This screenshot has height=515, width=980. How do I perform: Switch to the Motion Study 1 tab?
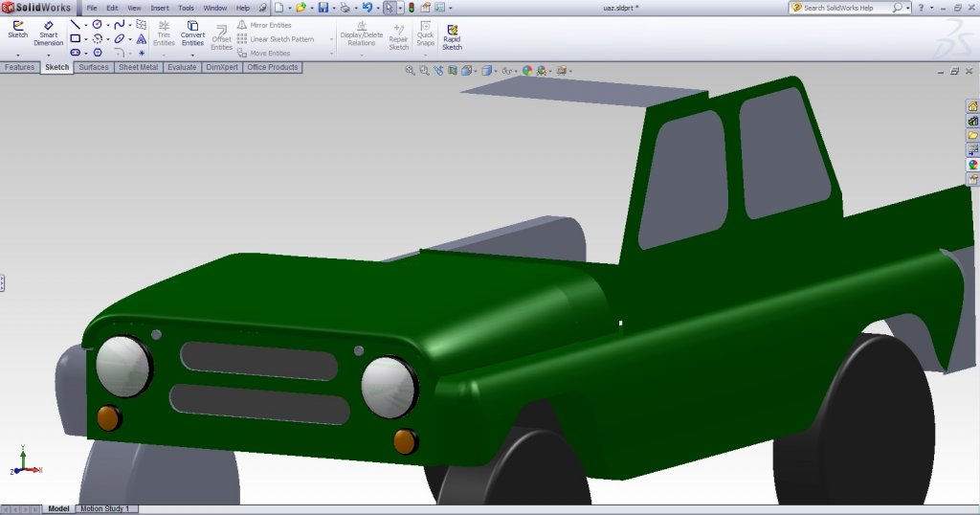[105, 508]
